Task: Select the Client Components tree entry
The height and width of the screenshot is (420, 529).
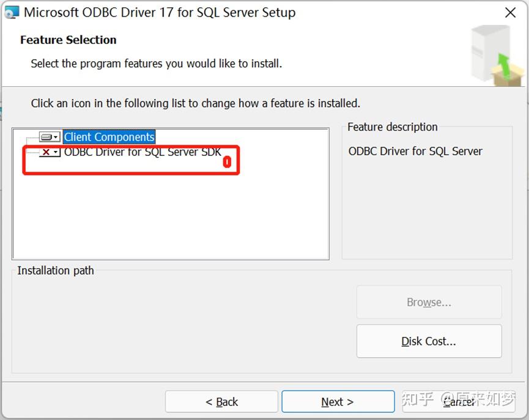Action: 109,137
